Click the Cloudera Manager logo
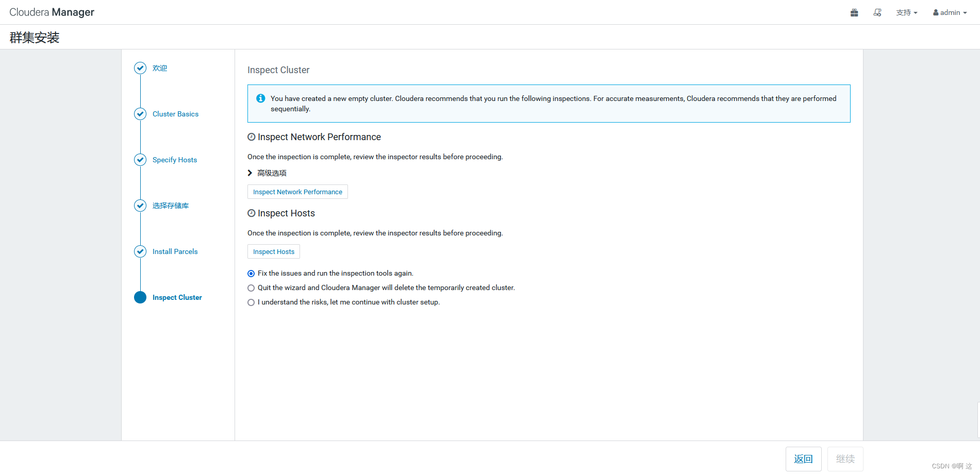 (x=52, y=12)
